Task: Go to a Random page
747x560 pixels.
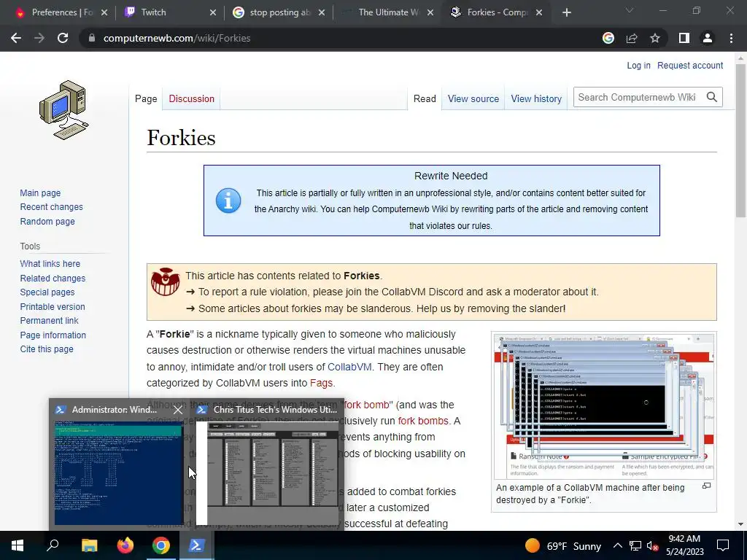Action: [47, 221]
